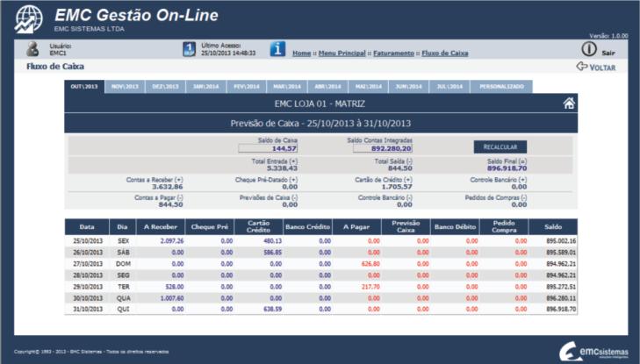The width and height of the screenshot is (640, 364).
Task: Select the JUL\2014 tab
Action: pos(449,87)
